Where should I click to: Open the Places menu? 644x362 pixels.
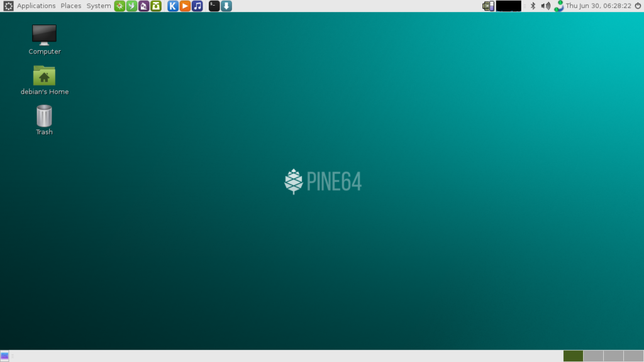click(x=70, y=6)
